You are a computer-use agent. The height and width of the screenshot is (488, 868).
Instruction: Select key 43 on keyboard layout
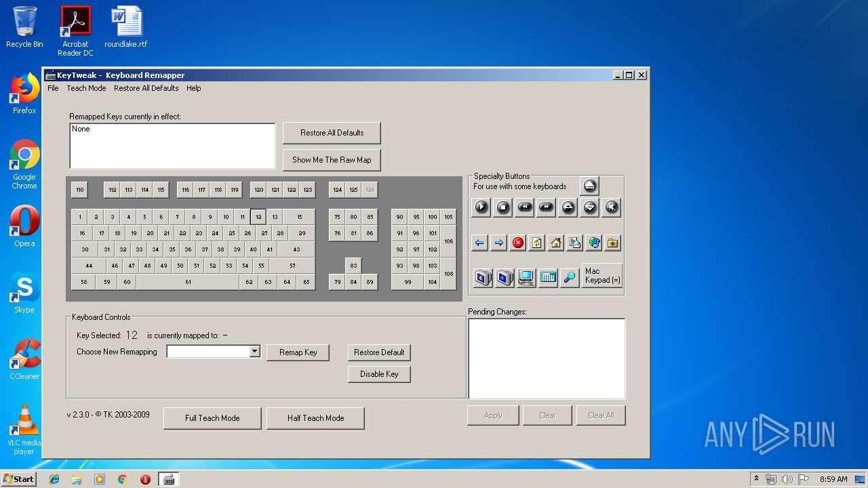point(296,249)
